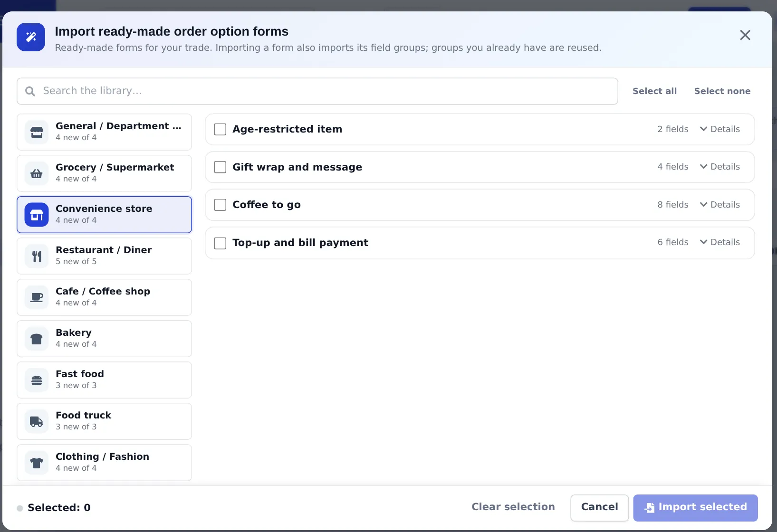The width and height of the screenshot is (777, 532).
Task: Click the 5 new of 5 label
Action: click(76, 262)
